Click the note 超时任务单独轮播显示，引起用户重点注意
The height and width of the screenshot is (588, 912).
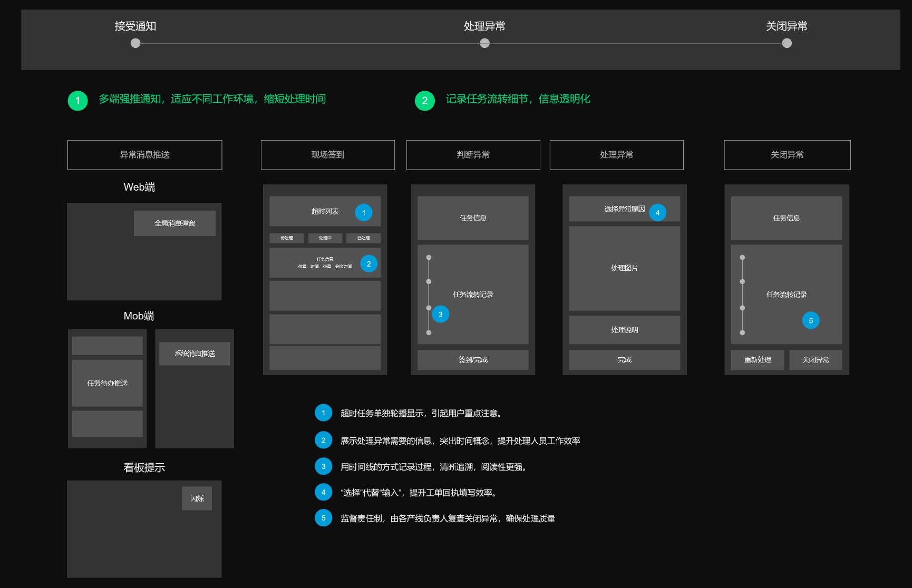[x=421, y=414]
